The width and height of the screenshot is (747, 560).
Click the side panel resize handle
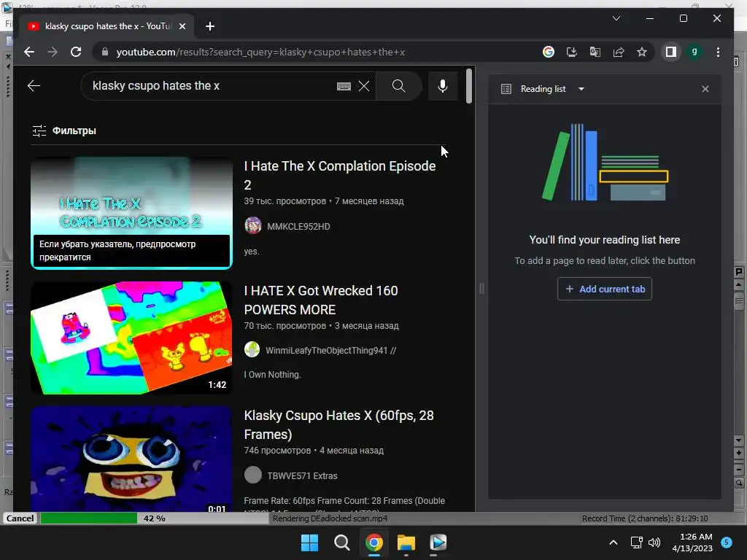[x=481, y=289]
